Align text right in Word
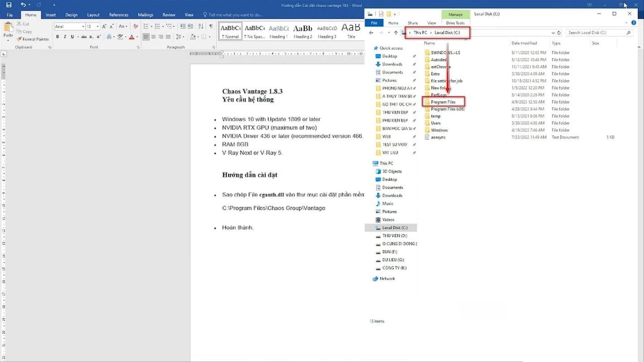The width and height of the screenshot is (644, 362). pos(160,37)
